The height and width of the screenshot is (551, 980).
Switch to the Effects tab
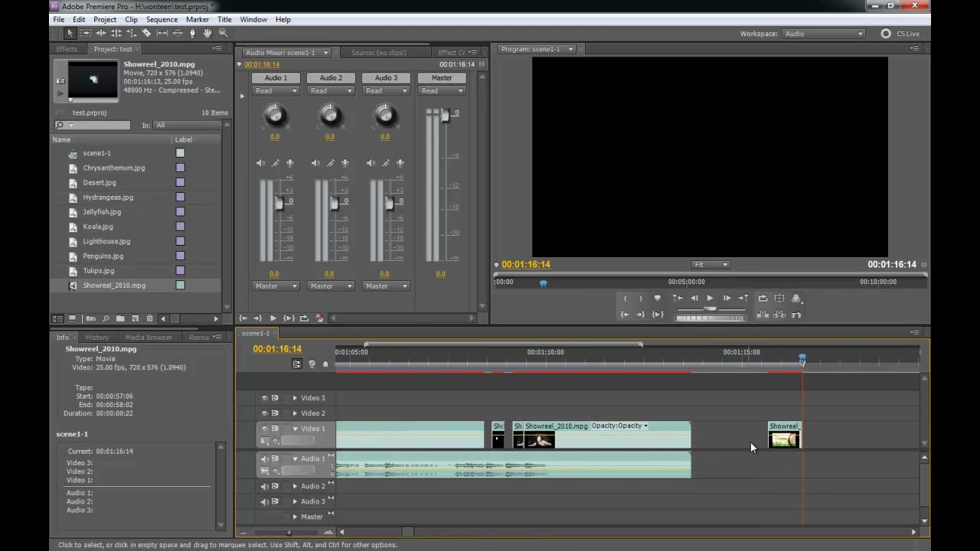click(x=67, y=49)
